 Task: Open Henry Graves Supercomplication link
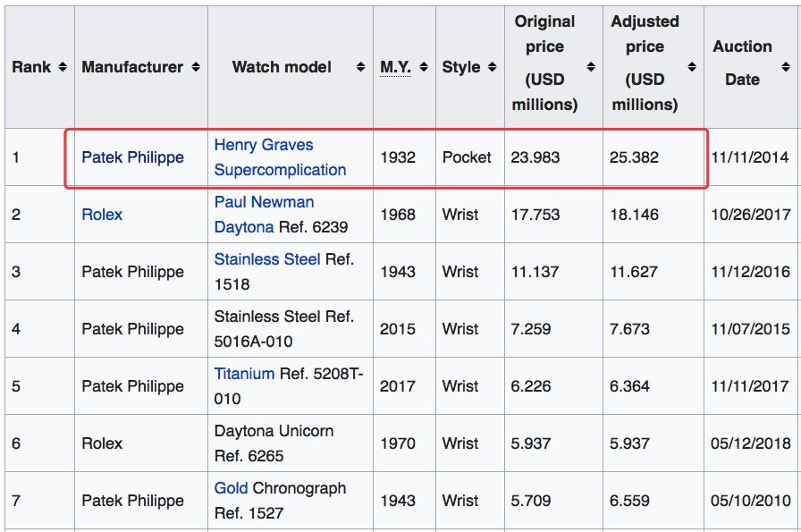coord(280,157)
